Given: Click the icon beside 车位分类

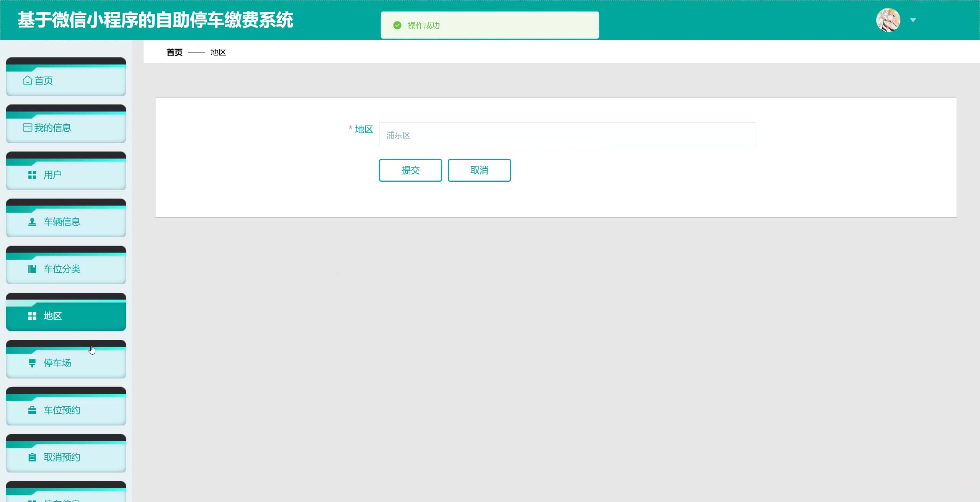Looking at the screenshot, I should coord(32,269).
